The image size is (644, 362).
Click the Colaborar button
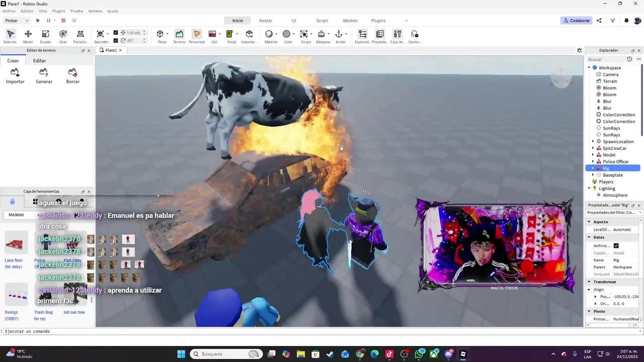[577, 21]
